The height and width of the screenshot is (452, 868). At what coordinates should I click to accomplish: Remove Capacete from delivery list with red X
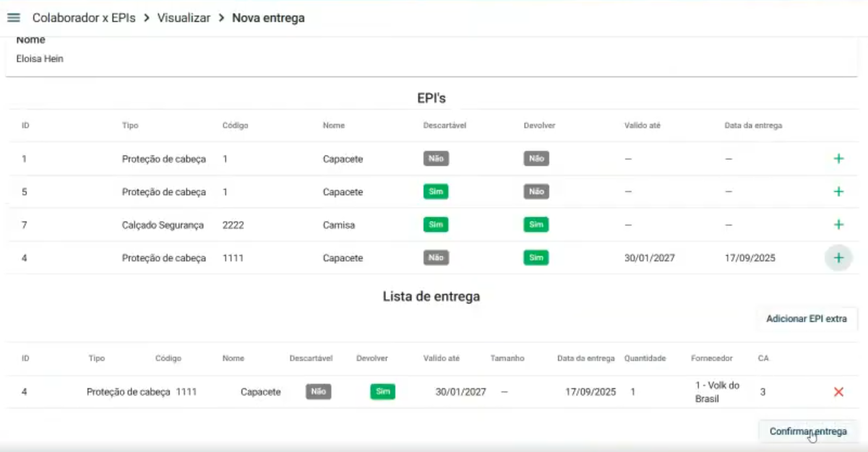838,392
